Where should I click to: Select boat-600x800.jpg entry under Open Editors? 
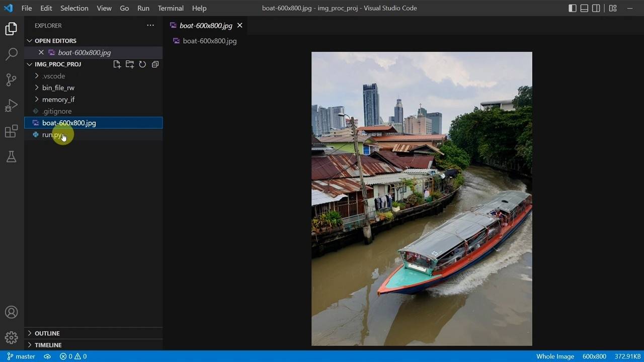pos(94,52)
